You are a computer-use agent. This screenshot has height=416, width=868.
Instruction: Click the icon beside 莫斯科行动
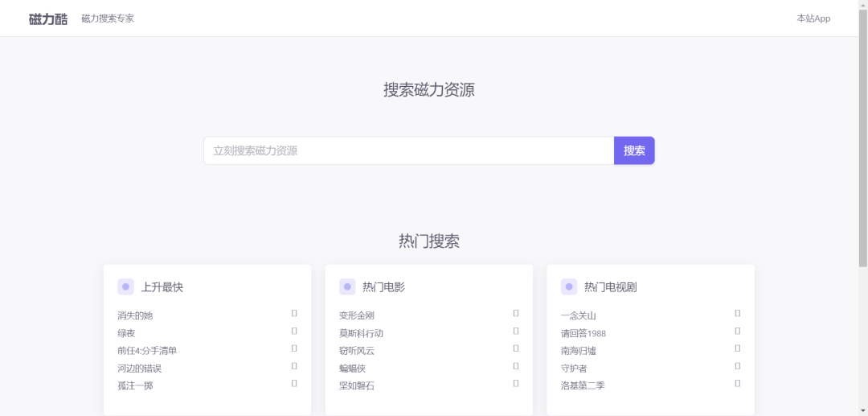pyautogui.click(x=515, y=331)
